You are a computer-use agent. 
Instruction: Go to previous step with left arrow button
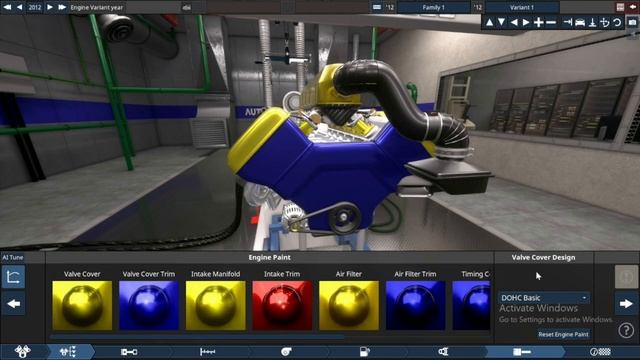[13, 304]
